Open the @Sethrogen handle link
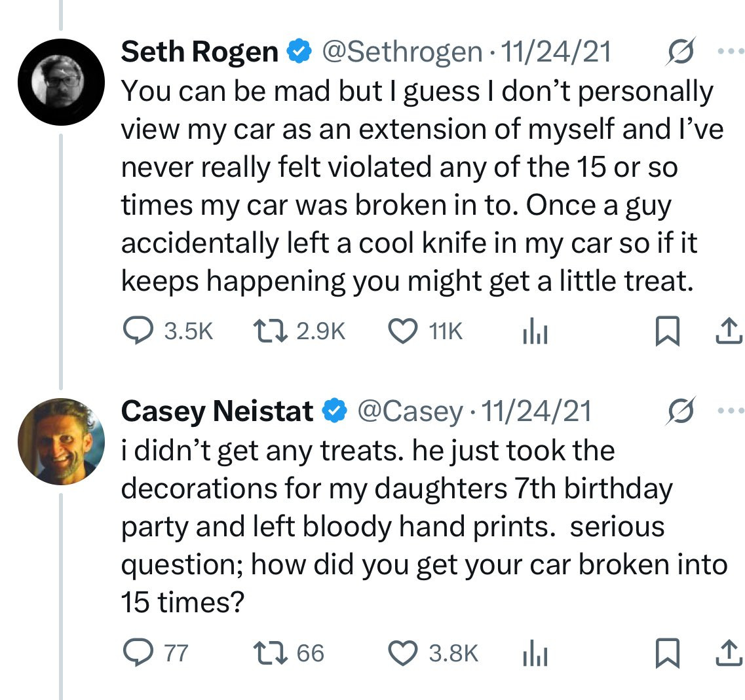The height and width of the screenshot is (700, 745). pos(401,52)
